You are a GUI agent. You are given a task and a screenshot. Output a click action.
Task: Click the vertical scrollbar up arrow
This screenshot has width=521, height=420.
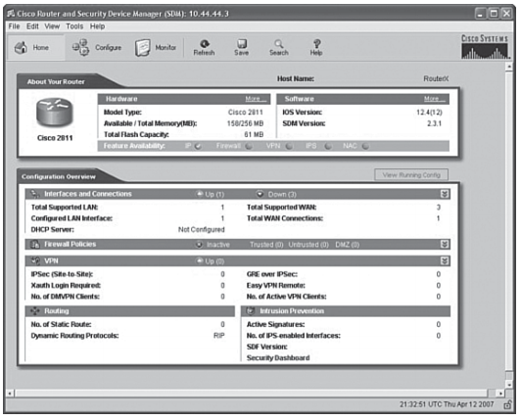pos(509,67)
